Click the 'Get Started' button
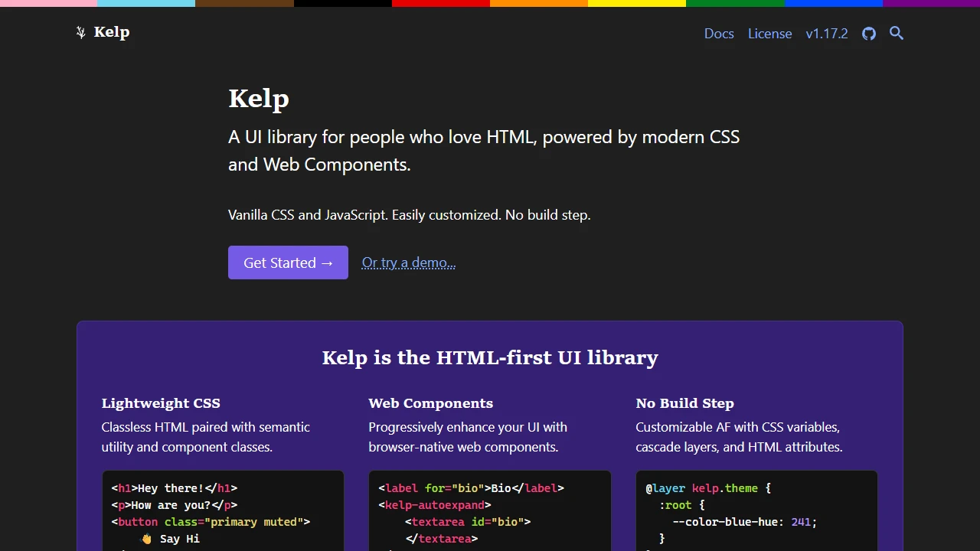 [288, 262]
